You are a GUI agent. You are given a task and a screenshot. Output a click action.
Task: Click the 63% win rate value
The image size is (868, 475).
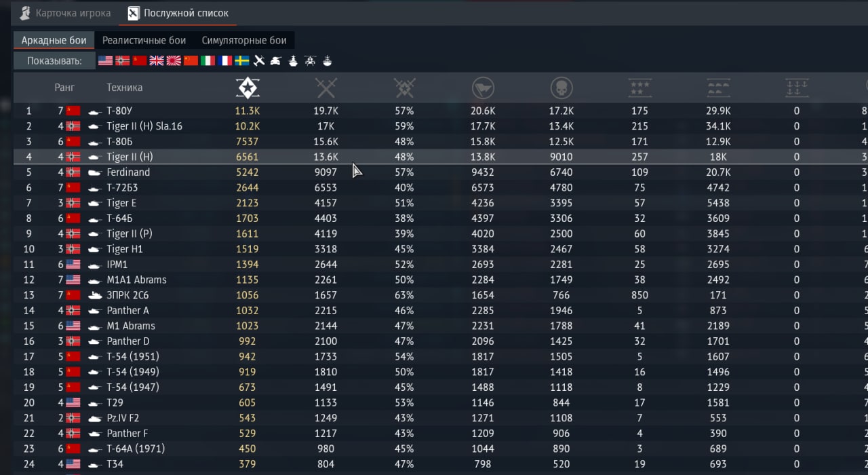tap(405, 295)
